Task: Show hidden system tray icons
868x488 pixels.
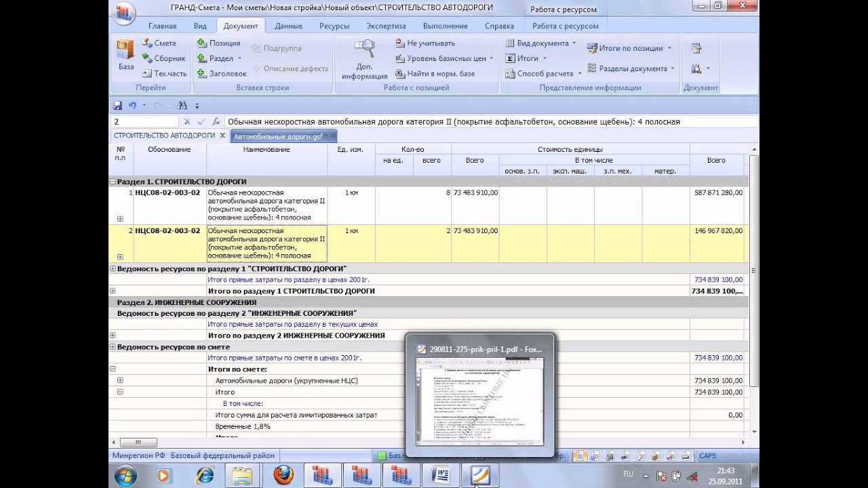Action: click(647, 476)
